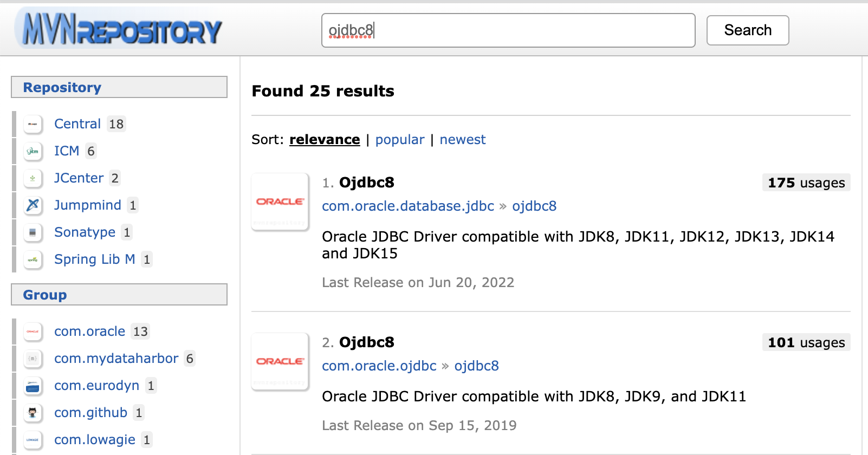868x455 pixels.
Task: Click the com.oracle count badge 13
Action: [x=140, y=331]
